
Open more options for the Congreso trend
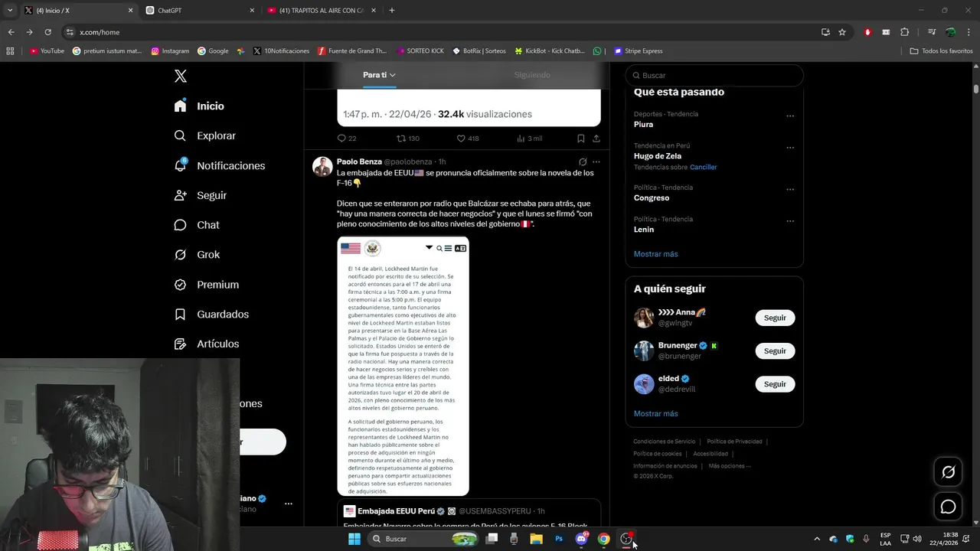pos(790,190)
